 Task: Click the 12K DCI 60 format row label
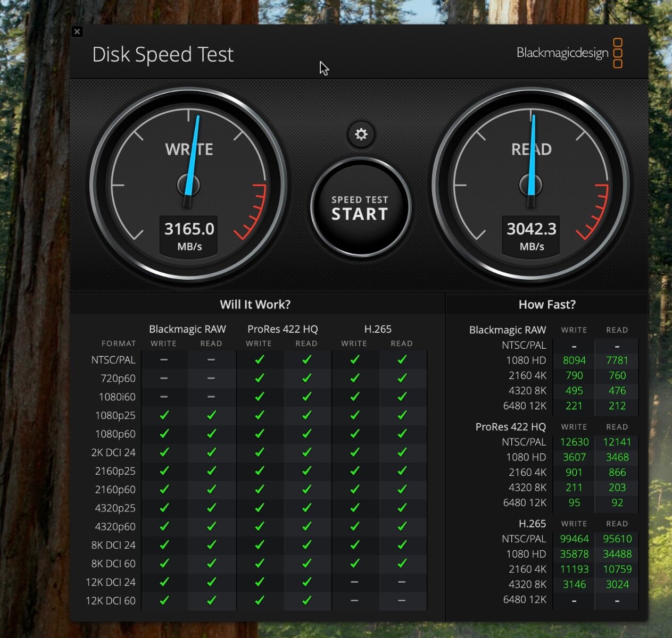[111, 601]
